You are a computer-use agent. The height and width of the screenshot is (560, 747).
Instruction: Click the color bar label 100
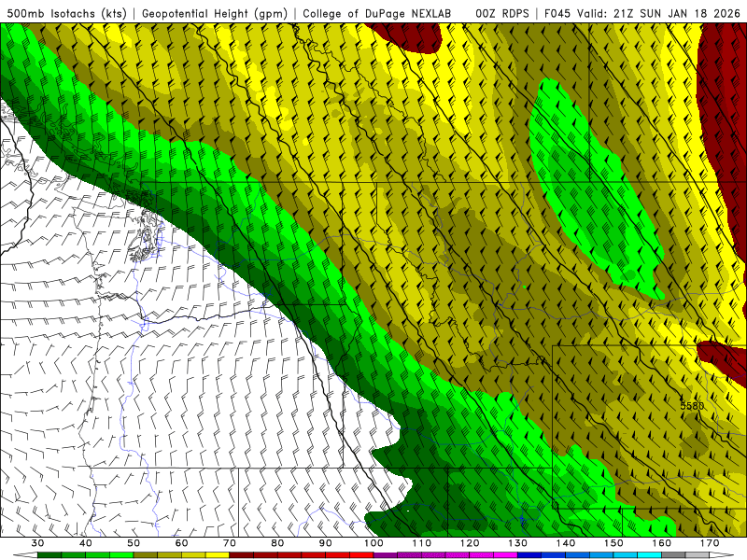click(x=373, y=543)
